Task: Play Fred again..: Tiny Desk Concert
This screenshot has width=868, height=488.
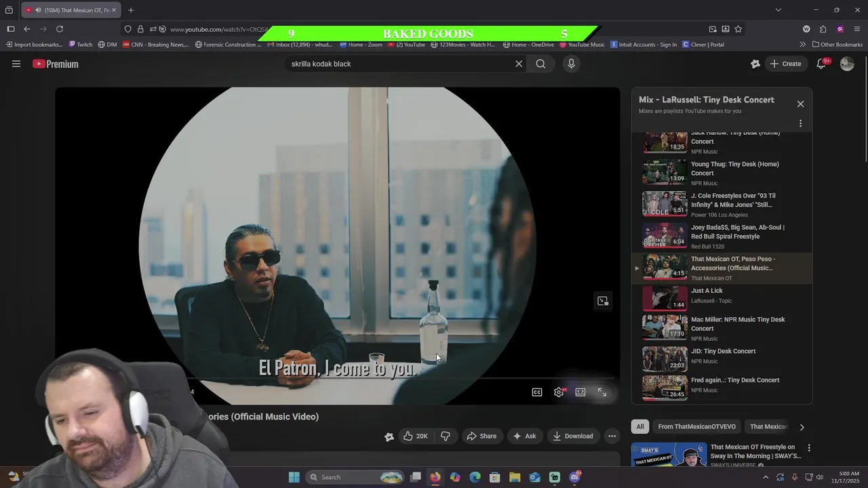Action: point(722,388)
